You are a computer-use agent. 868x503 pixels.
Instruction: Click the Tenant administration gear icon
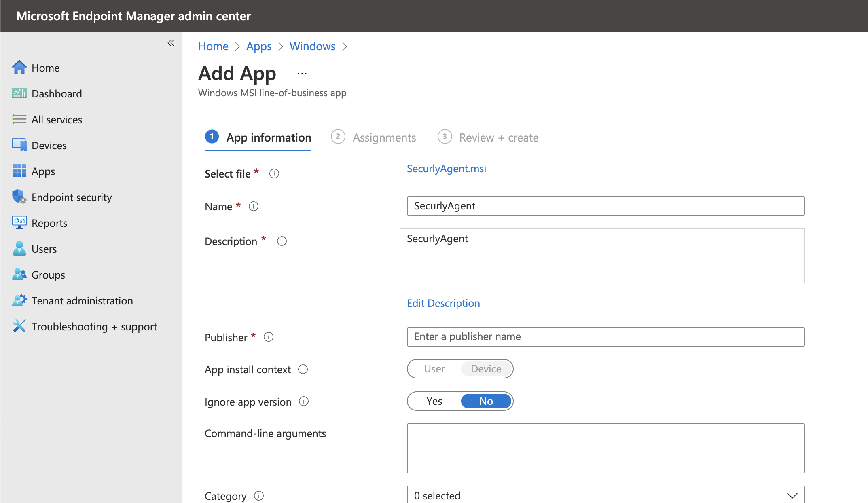click(19, 300)
